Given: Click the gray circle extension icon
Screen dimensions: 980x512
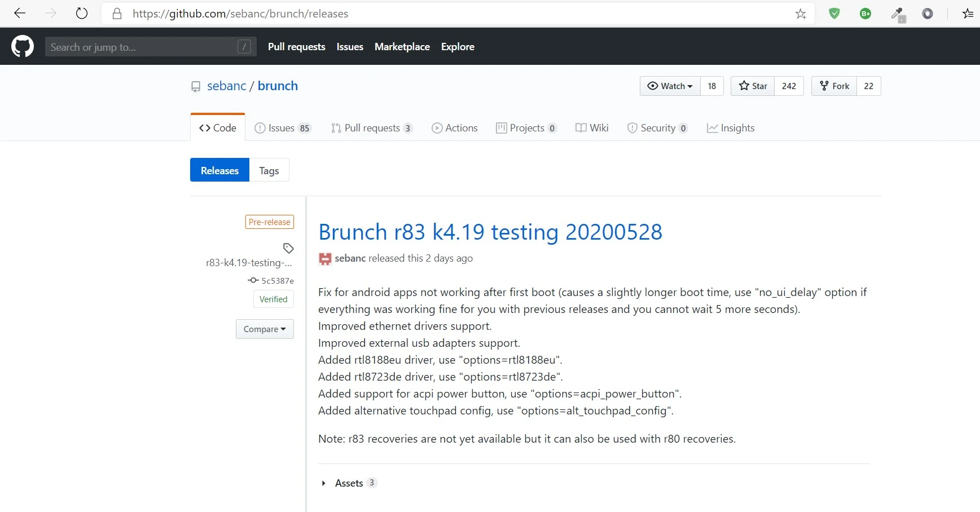Looking at the screenshot, I should pos(928,14).
